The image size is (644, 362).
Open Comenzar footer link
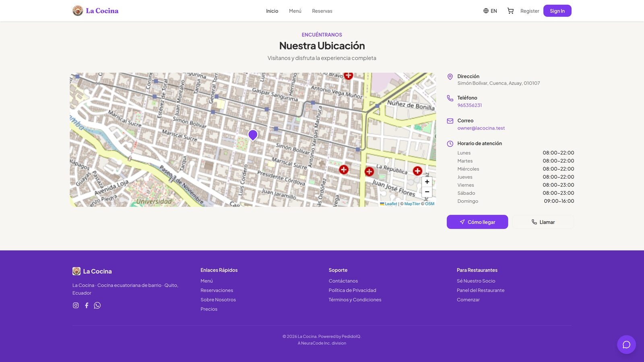point(468,300)
